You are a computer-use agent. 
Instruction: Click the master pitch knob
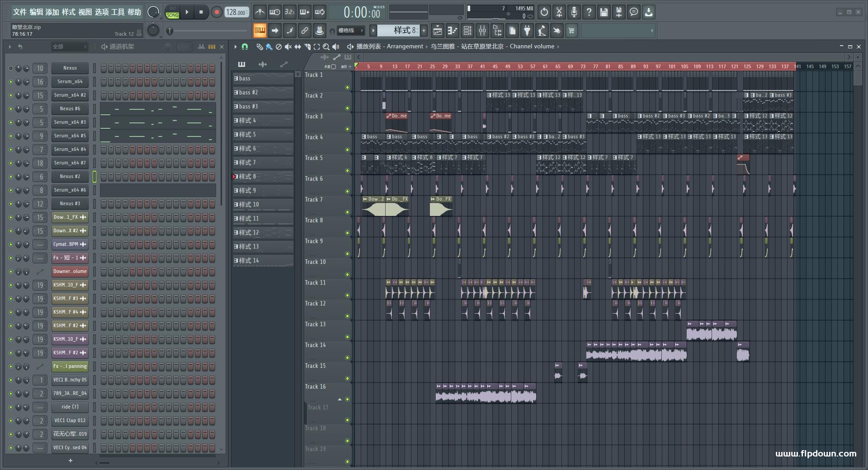(153, 30)
